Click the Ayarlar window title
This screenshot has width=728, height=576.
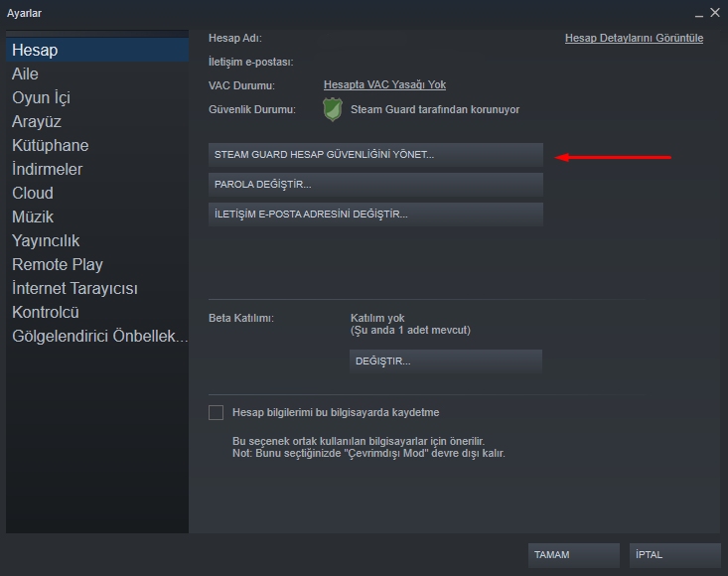tap(24, 13)
